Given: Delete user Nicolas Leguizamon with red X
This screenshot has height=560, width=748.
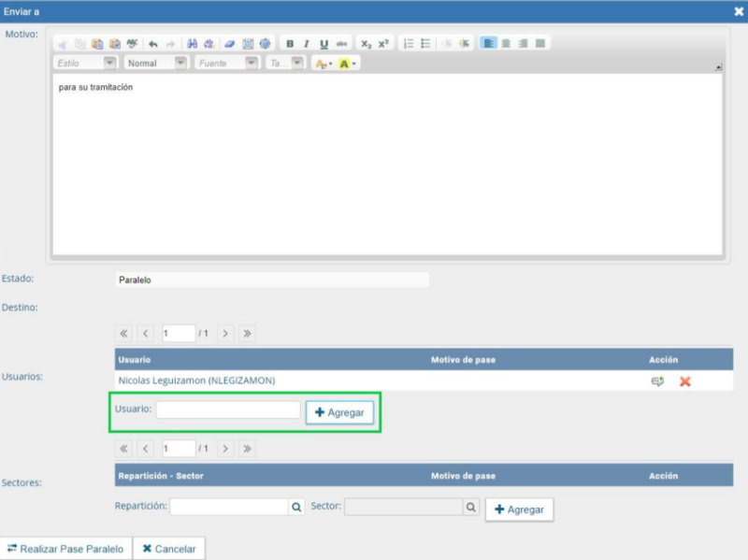Looking at the screenshot, I should point(684,381).
